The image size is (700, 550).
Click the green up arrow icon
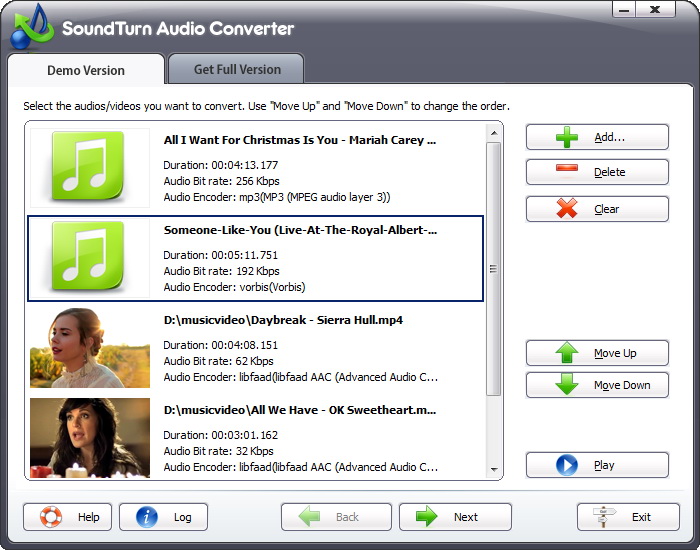[567, 353]
